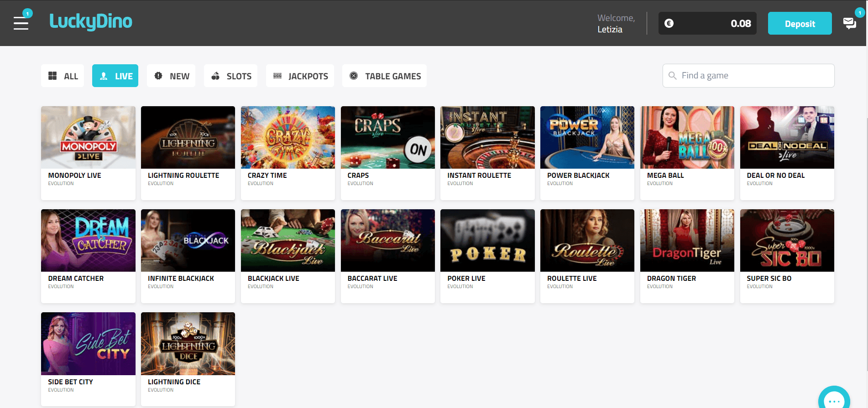Open the Dream Catcher thumbnail
This screenshot has height=408, width=868.
tap(88, 241)
